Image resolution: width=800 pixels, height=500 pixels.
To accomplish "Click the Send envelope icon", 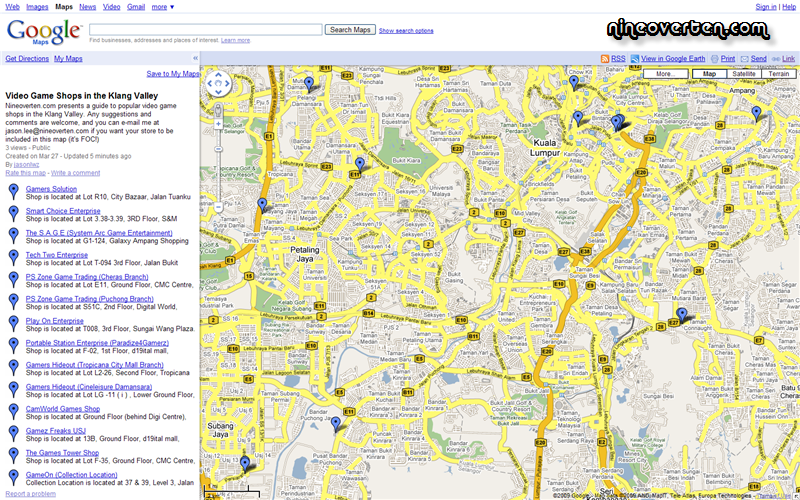I will [x=745, y=59].
